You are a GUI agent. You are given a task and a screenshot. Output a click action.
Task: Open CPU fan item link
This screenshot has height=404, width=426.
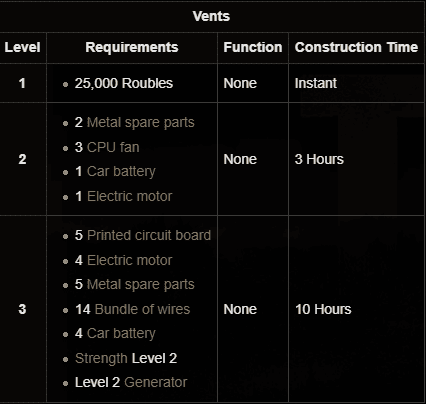[113, 147]
